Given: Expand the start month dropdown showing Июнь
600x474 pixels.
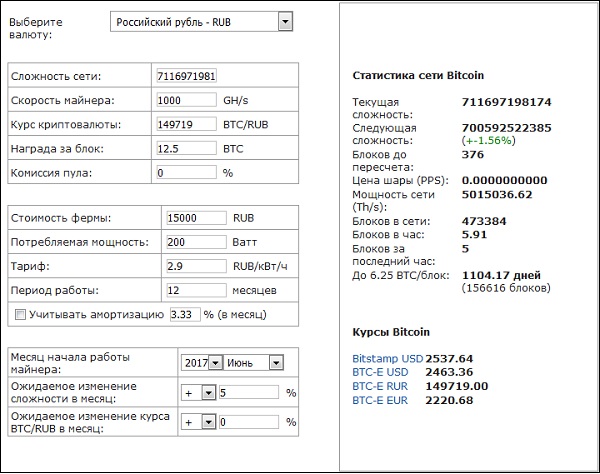Looking at the screenshot, I should coord(255,363).
